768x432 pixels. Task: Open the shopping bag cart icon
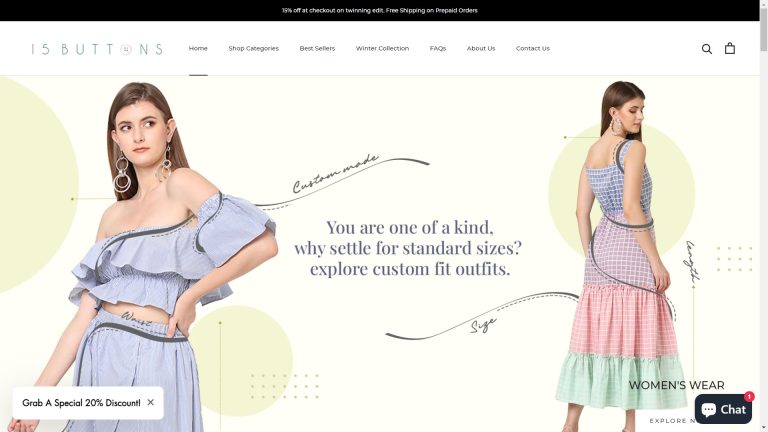tap(730, 48)
